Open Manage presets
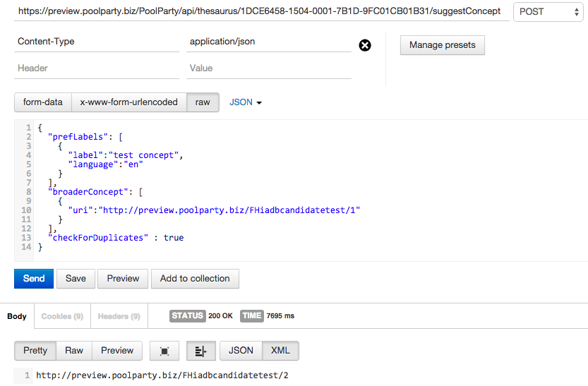 pyautogui.click(x=443, y=45)
